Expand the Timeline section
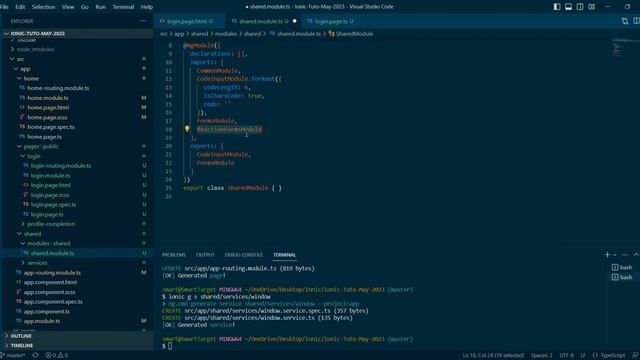This screenshot has width=640, height=360. [77, 346]
